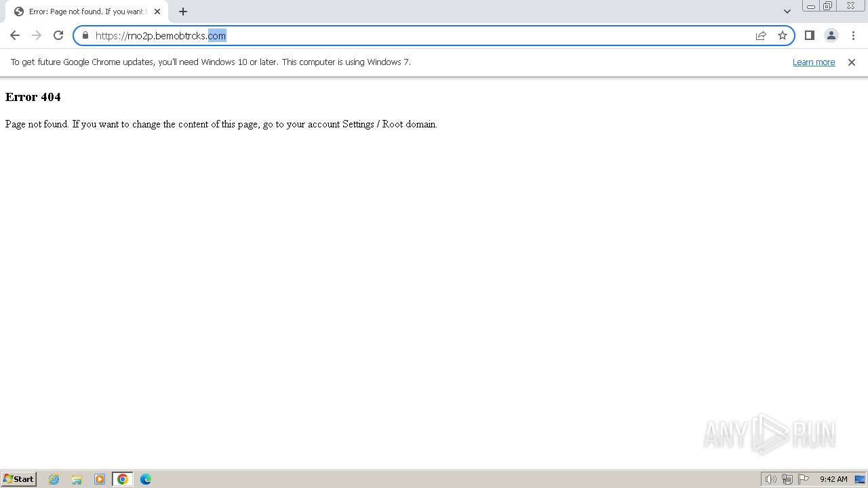Screen dimensions: 868x488
Task: Go back to the previous page
Action: tap(15, 35)
